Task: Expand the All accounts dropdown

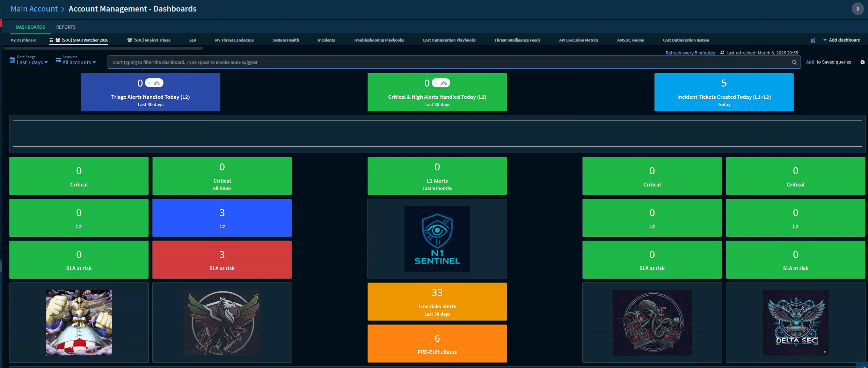Action: pyautogui.click(x=79, y=62)
